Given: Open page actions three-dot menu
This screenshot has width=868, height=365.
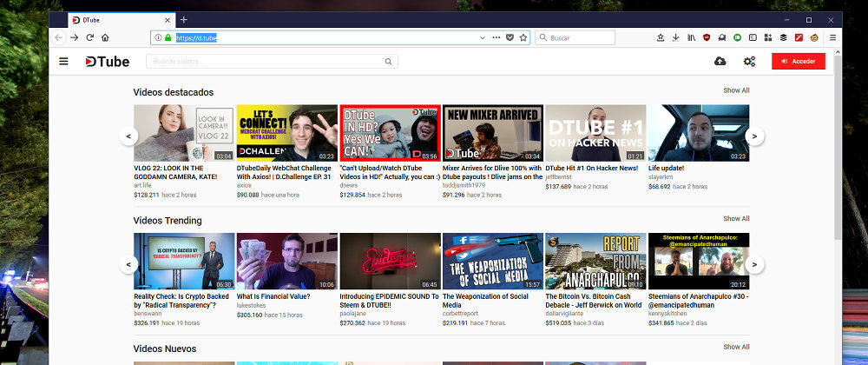Looking at the screenshot, I should 496,37.
